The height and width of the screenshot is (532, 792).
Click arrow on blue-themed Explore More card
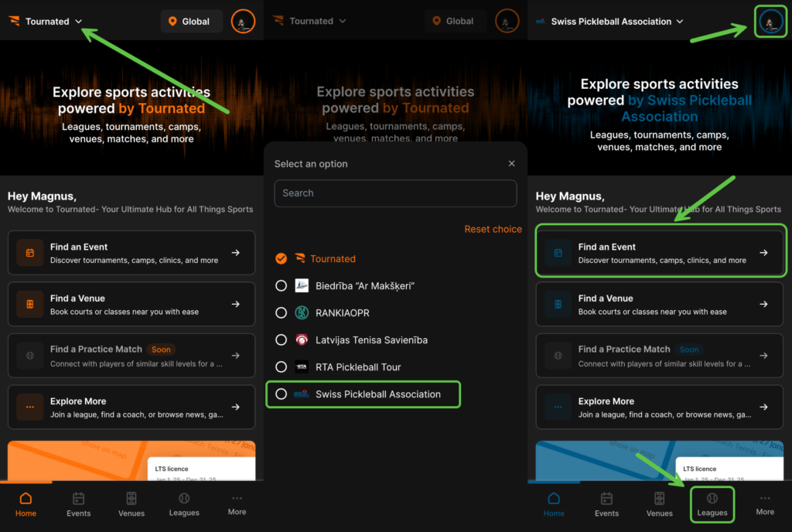763,407
